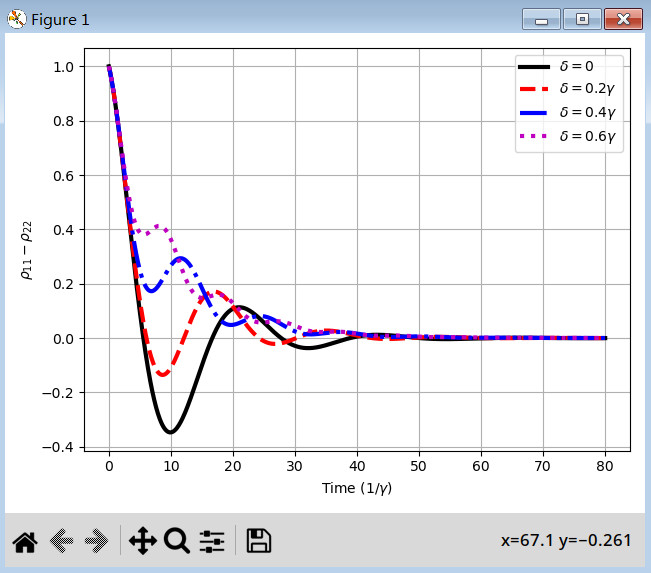Close the Figure 1 window
The image size is (651, 573).
pyautogui.click(x=623, y=19)
